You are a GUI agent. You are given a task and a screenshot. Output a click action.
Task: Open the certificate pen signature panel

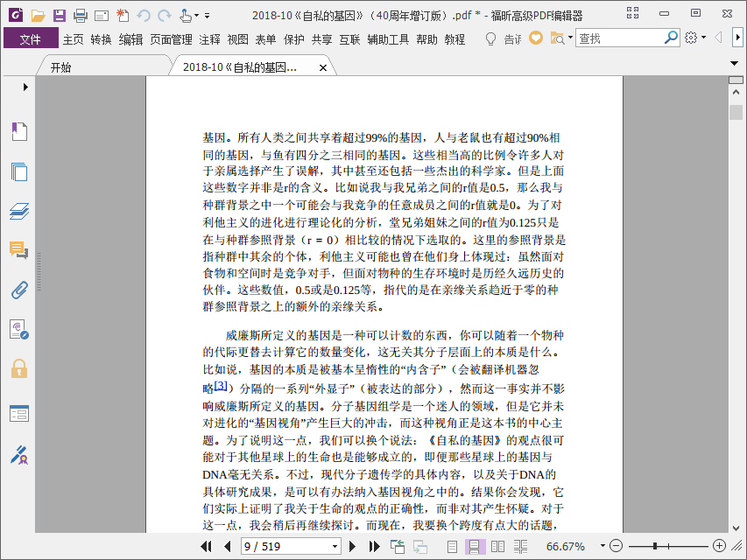pyautogui.click(x=19, y=455)
